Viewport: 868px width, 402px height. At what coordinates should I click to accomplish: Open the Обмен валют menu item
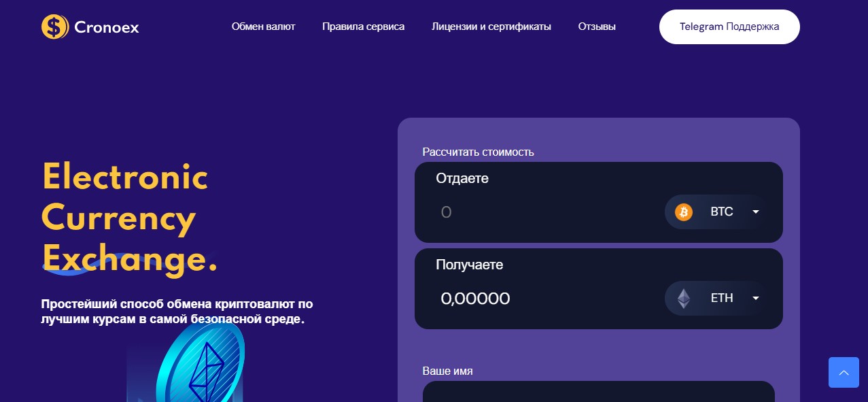pyautogui.click(x=263, y=27)
